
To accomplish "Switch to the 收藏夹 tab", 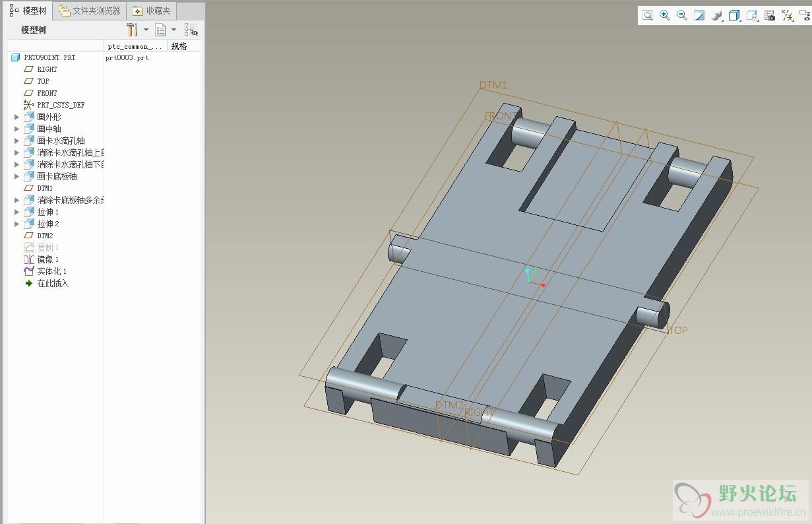I will coord(152,11).
